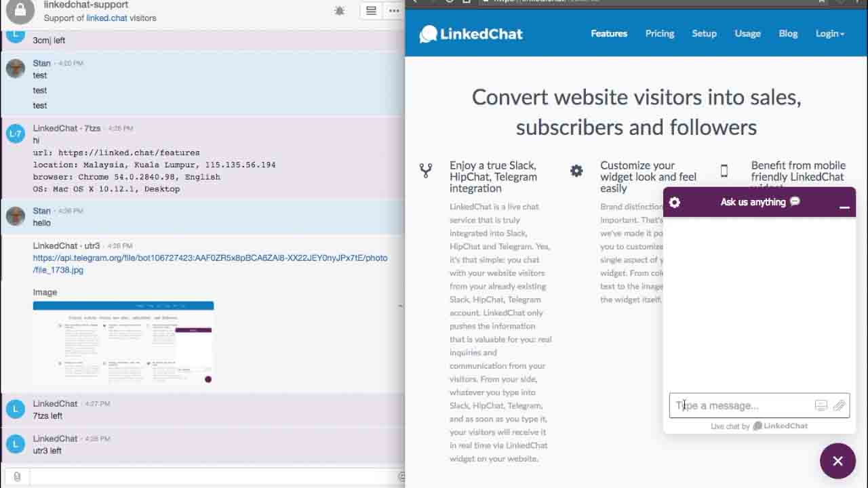Open the shared image thumbnail preview
Screen dimensions: 868x488
click(123, 342)
